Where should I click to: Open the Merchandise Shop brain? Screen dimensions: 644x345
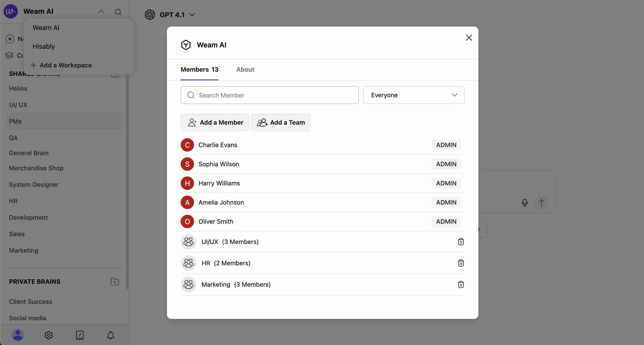(36, 168)
